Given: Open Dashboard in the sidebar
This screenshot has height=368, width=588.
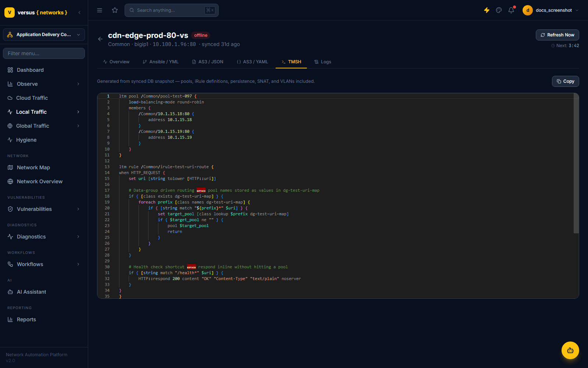Looking at the screenshot, I should pos(44,70).
